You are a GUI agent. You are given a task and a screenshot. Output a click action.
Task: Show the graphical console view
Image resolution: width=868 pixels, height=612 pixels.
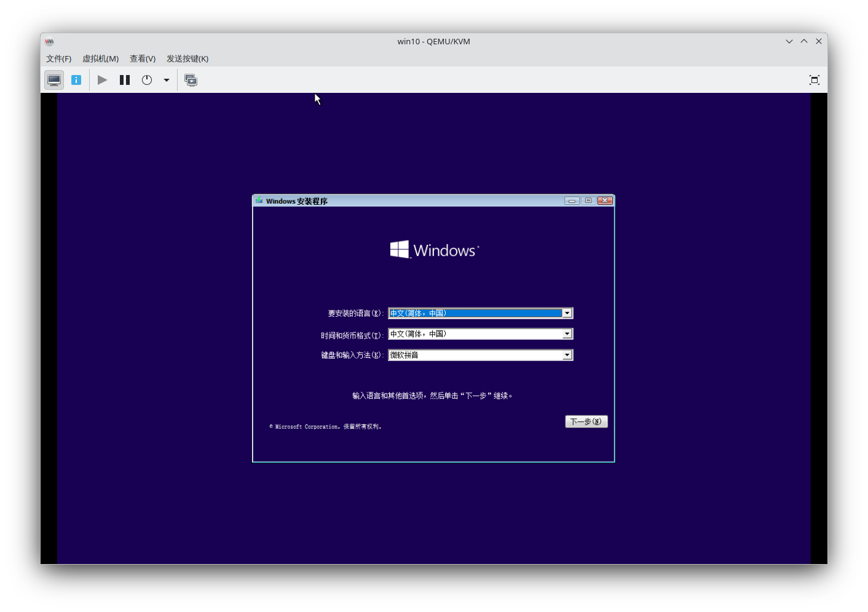click(54, 80)
